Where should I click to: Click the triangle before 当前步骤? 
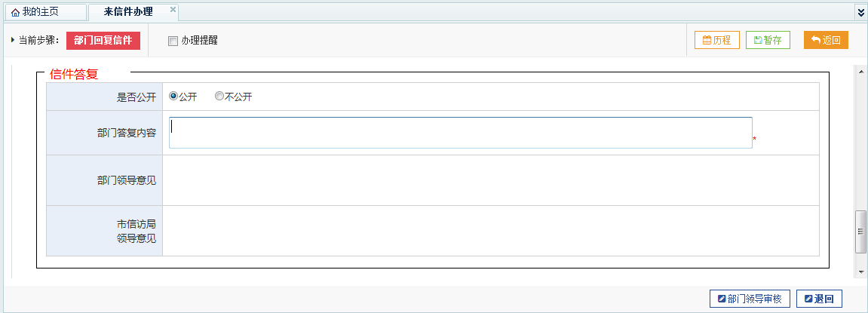click(13, 40)
